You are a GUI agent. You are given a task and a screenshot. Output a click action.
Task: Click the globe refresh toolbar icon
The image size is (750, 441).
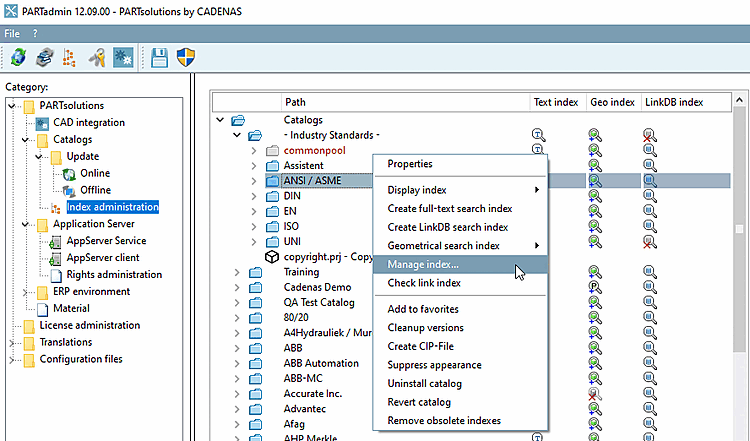point(19,57)
